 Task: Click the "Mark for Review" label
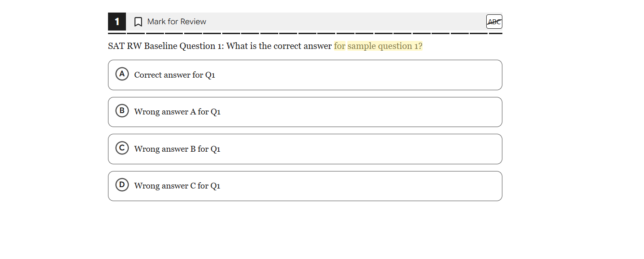177,22
